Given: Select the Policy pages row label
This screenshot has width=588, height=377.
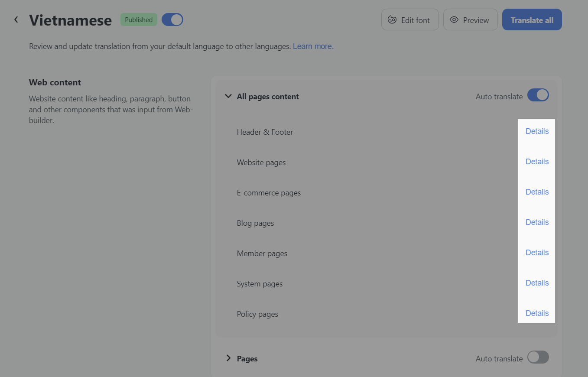Looking at the screenshot, I should pos(257,314).
